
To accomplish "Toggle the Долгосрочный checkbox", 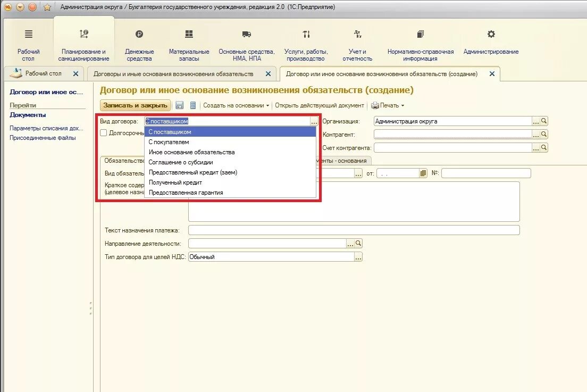I will (x=104, y=132).
